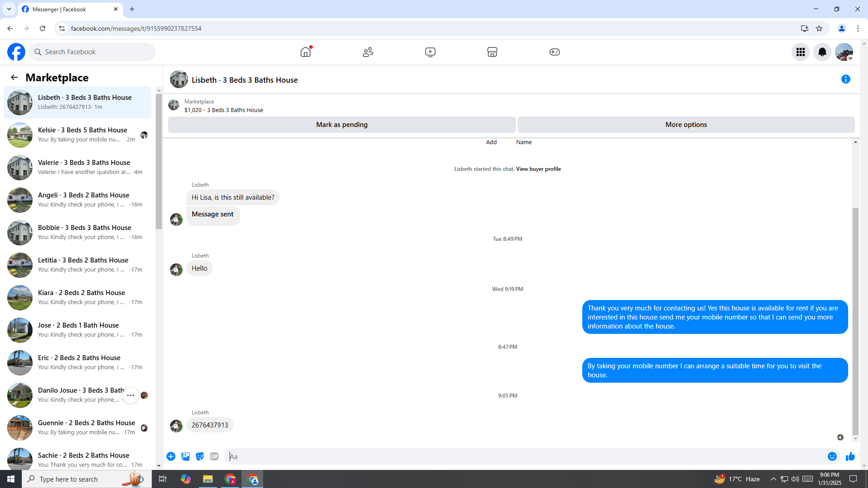The image size is (868, 488).
Task: Open Windows Start menu
Action: 11,479
